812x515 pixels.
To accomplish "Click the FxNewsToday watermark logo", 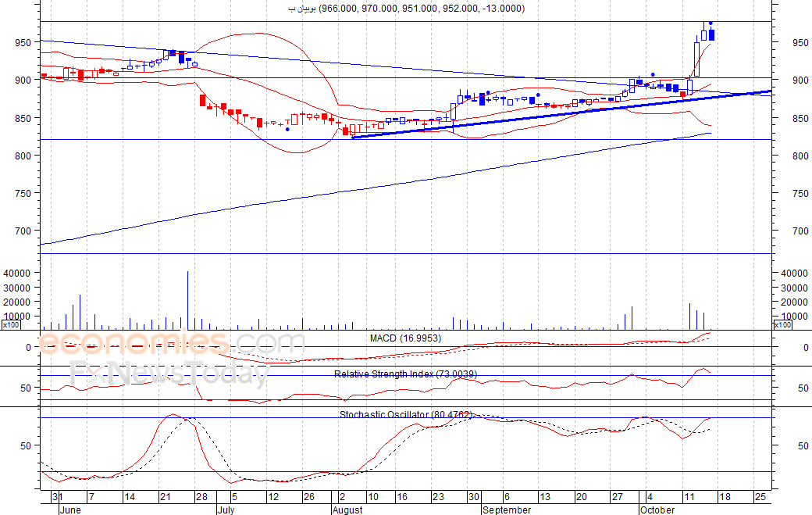I will point(169,374).
